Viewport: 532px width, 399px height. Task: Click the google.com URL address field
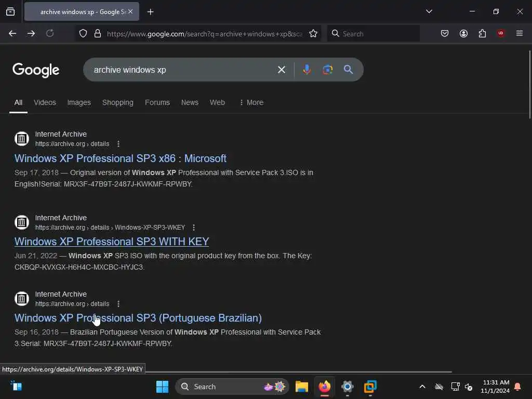(x=205, y=34)
